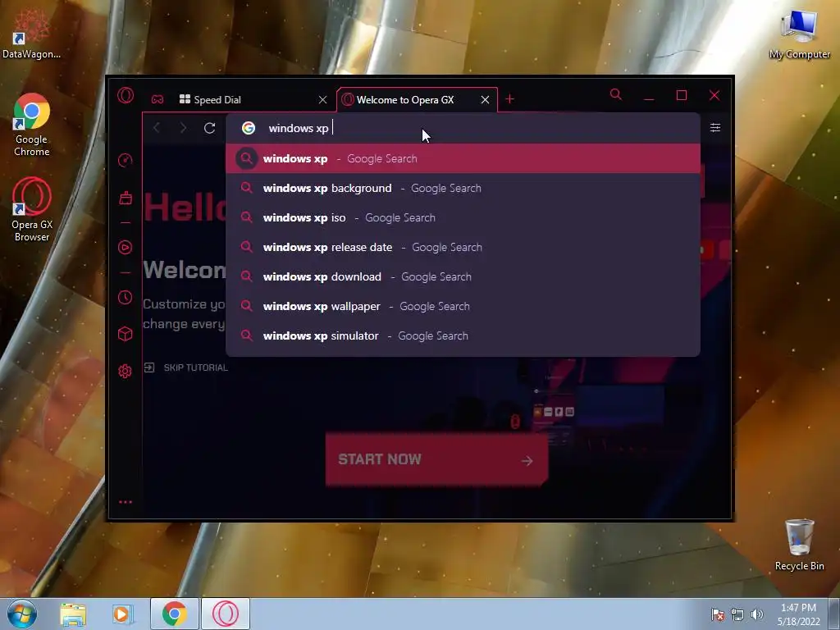Screen dimensions: 840x630
Task: Open Extensions cube sidebar icon
Action: click(125, 335)
